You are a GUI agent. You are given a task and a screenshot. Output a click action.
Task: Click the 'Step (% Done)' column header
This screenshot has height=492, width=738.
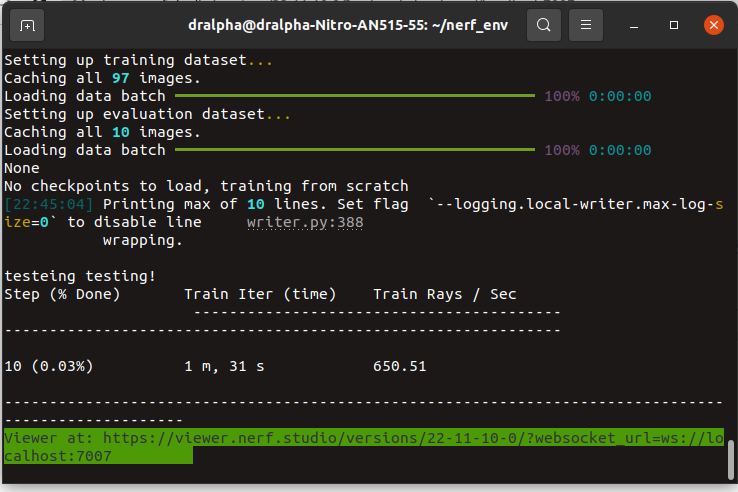62,294
